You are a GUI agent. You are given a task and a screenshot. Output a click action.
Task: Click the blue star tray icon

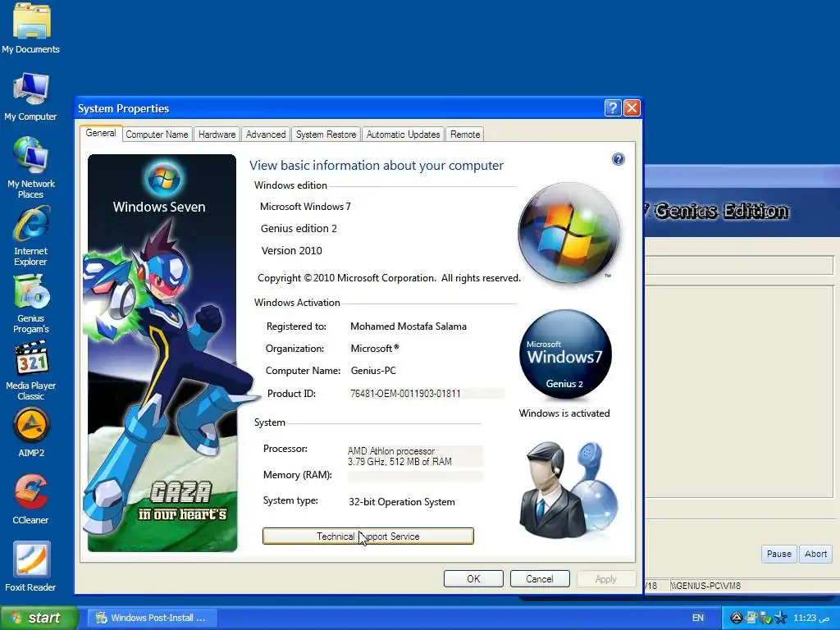pos(781,618)
